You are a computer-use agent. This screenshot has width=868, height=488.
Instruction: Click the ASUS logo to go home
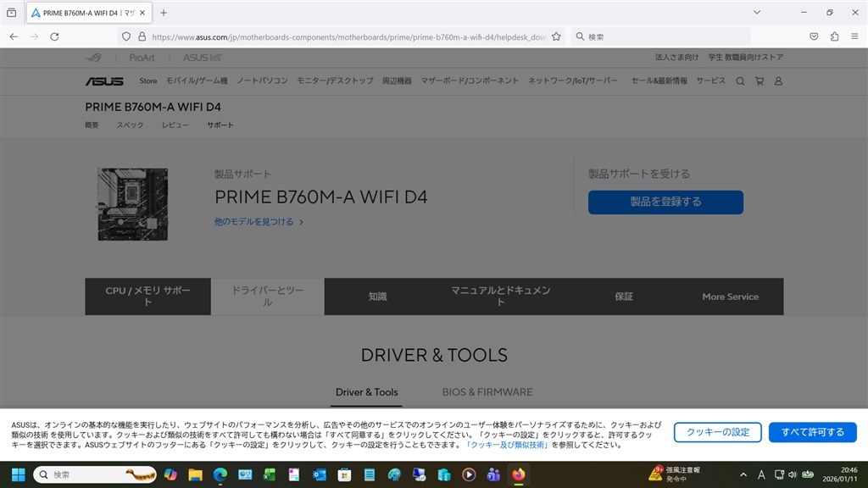(104, 80)
